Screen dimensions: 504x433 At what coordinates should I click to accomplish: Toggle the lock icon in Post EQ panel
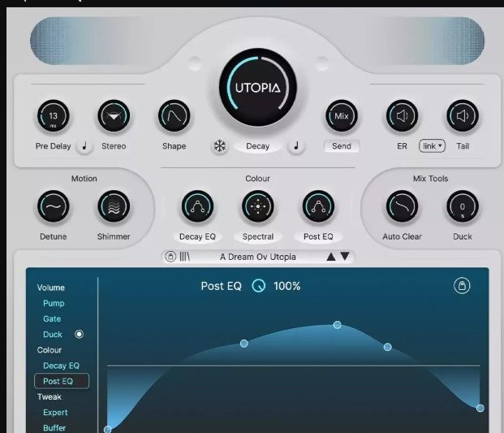point(462,286)
